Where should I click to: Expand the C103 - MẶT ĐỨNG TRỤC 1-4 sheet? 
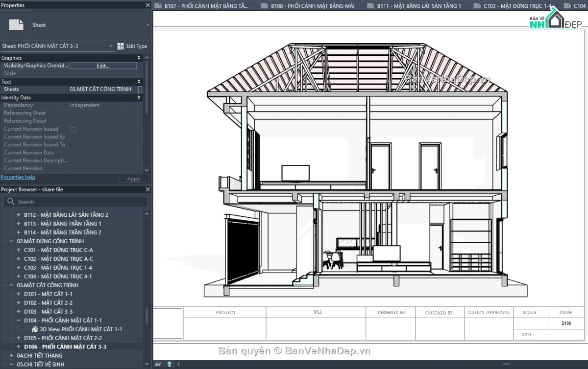(x=19, y=268)
